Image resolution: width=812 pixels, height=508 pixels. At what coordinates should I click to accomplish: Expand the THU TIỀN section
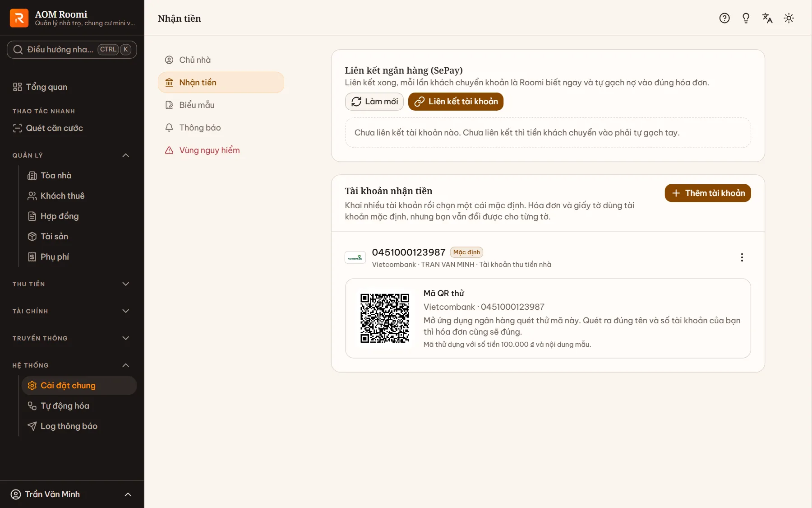(72, 284)
